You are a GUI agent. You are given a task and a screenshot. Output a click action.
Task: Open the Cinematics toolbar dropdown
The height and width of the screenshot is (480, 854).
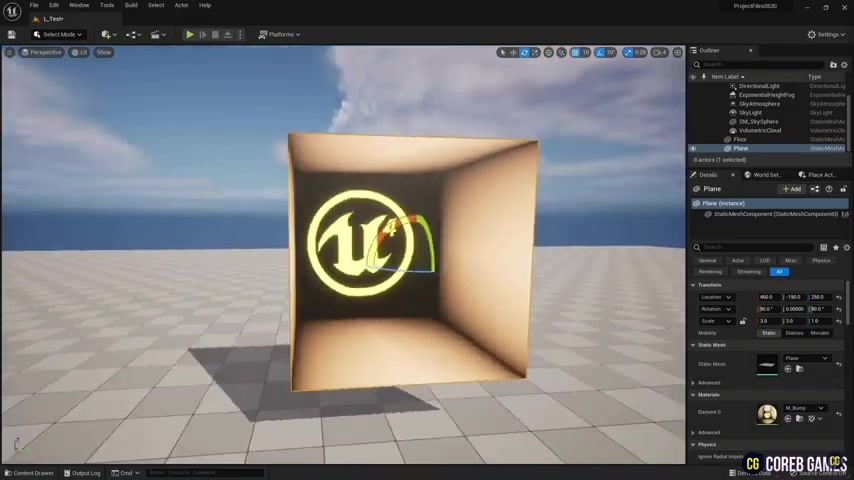(x=158, y=34)
